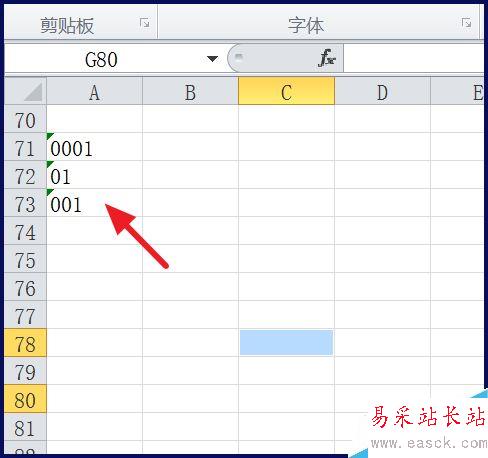Select row 70 header
The image size is (488, 458).
pyautogui.click(x=25, y=119)
